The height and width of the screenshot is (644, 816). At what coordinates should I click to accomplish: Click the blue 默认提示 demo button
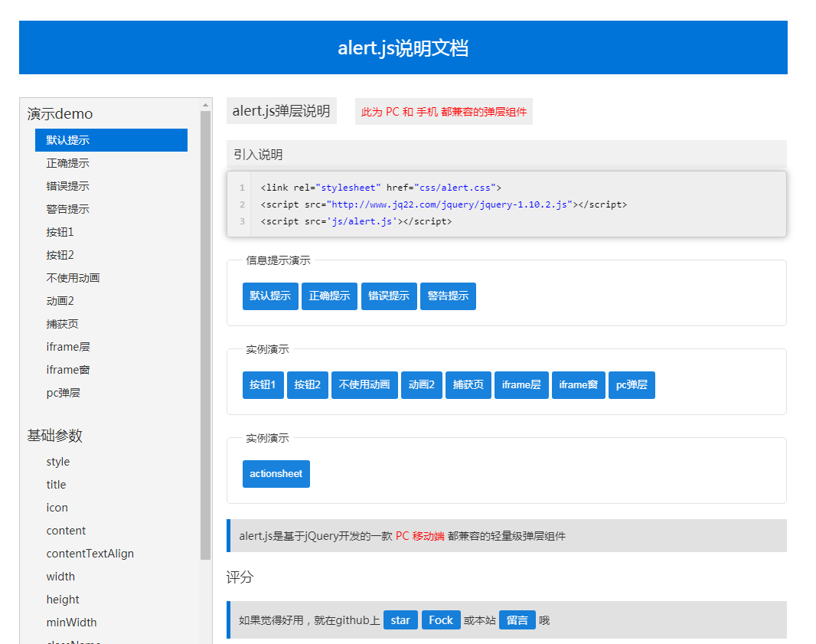(270, 296)
